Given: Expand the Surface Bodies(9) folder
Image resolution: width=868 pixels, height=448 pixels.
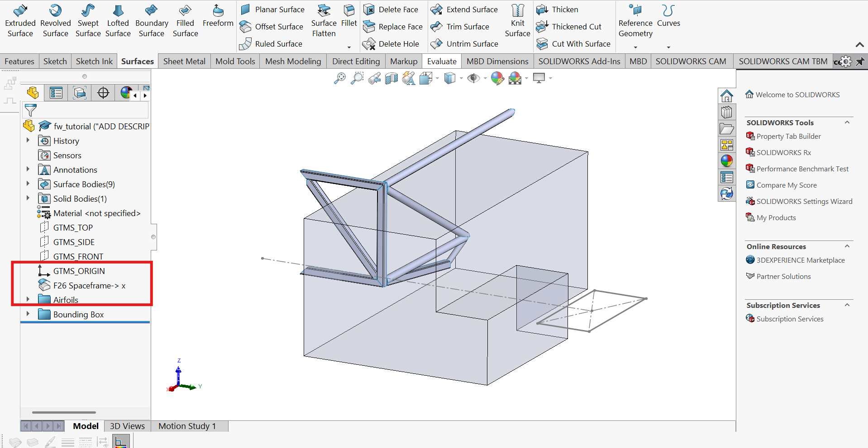Looking at the screenshot, I should click(x=28, y=184).
